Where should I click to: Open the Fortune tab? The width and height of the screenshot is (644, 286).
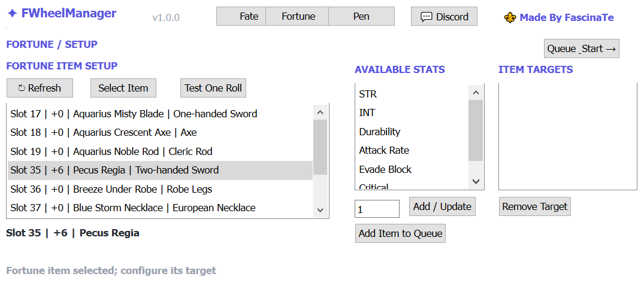coord(297,16)
